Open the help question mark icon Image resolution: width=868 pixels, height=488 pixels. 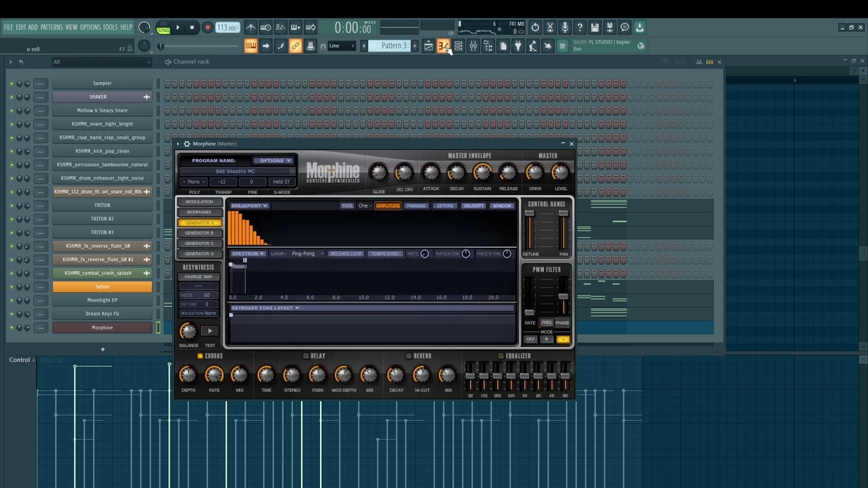580,28
